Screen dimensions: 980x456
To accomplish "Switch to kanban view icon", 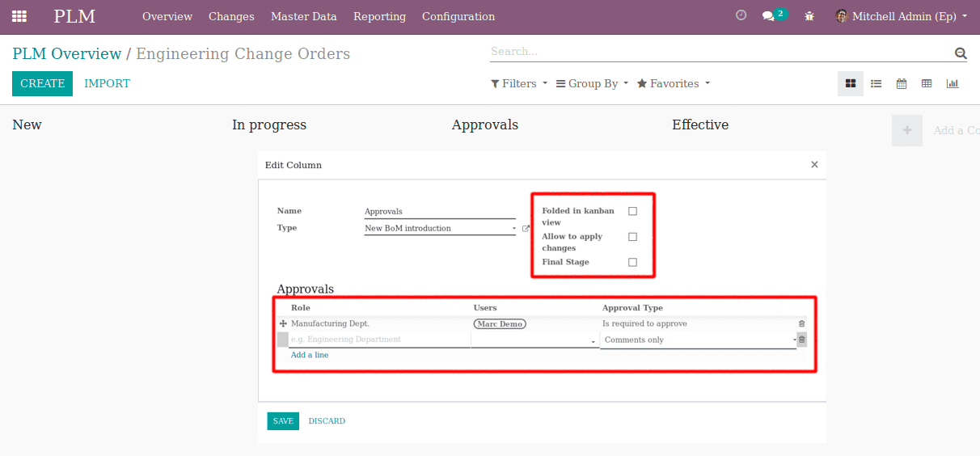I will coord(851,83).
